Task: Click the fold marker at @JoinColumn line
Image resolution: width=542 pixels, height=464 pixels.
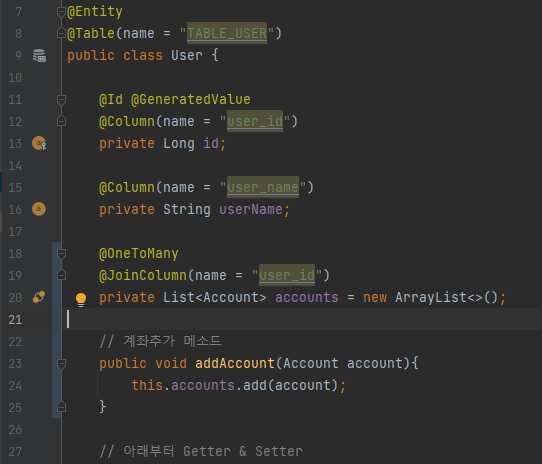Action: pyautogui.click(x=61, y=275)
